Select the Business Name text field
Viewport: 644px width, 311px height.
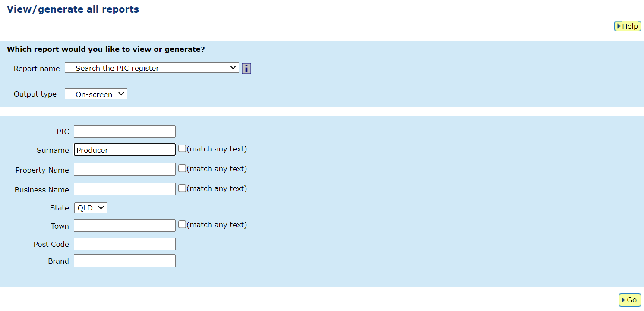125,189
